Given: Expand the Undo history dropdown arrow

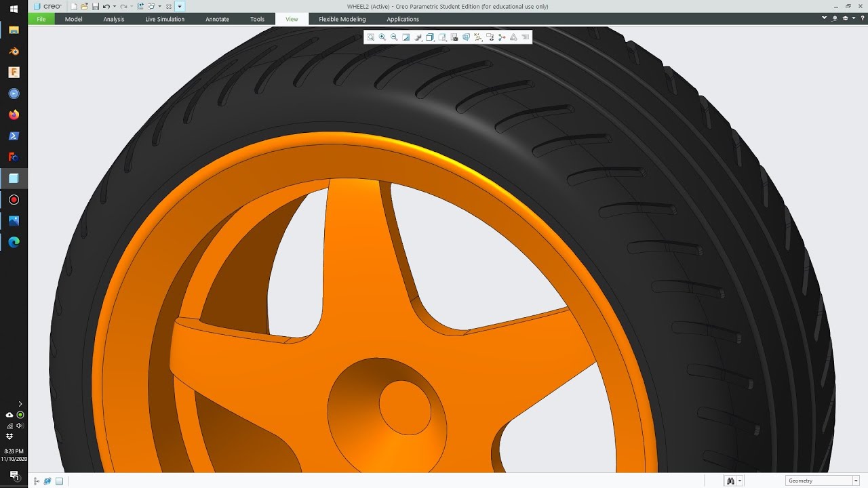Looking at the screenshot, I should (115, 6).
